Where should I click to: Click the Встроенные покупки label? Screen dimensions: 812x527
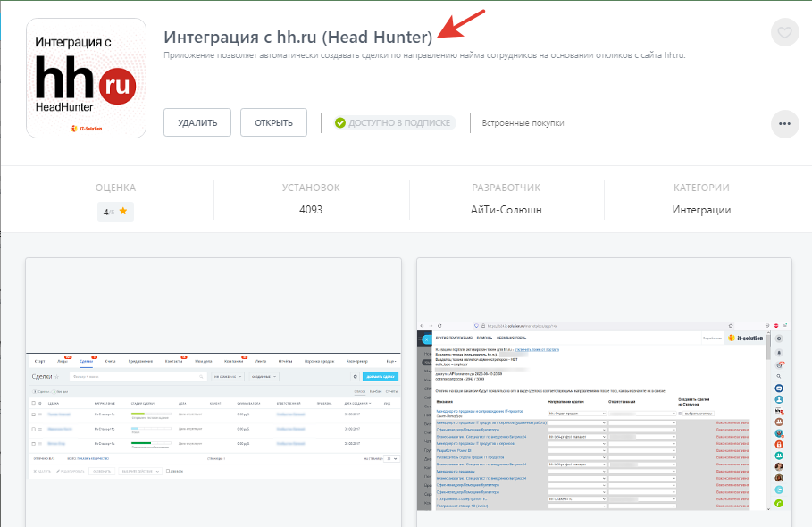coord(523,123)
